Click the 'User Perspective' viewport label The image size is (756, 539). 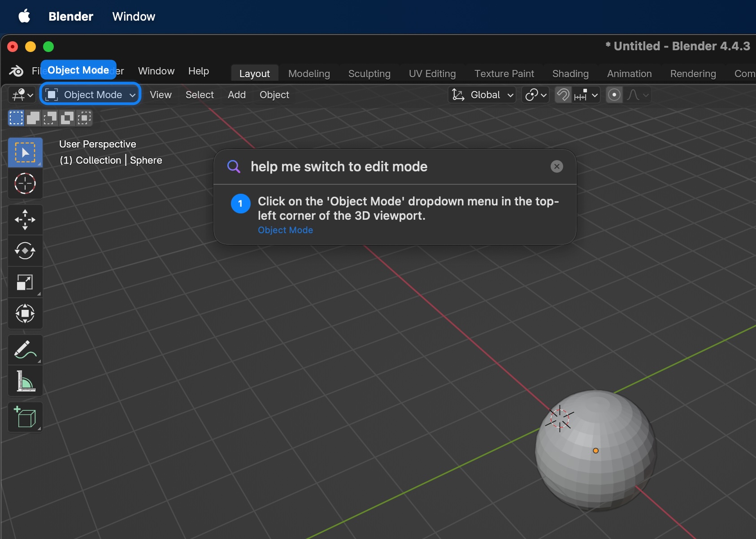click(98, 144)
